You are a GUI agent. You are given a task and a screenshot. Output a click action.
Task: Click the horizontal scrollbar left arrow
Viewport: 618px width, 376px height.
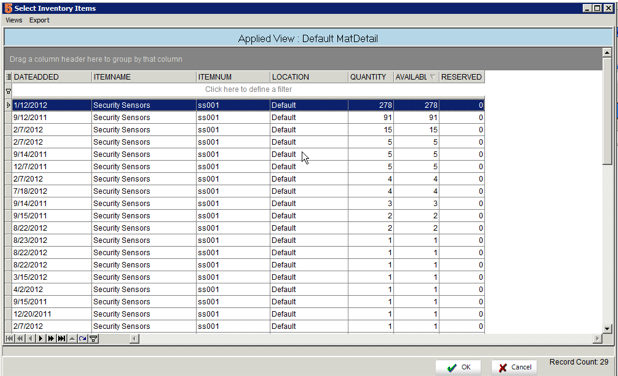click(134, 339)
